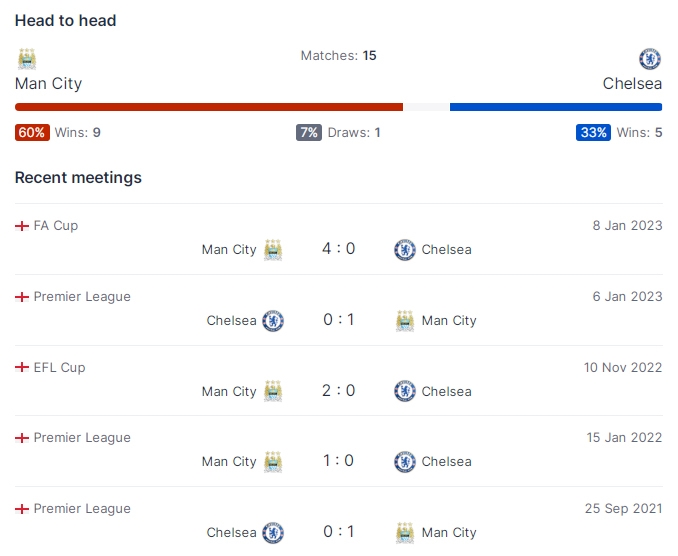Open the EFL Cup competition link
The height and width of the screenshot is (556, 678).
60,367
